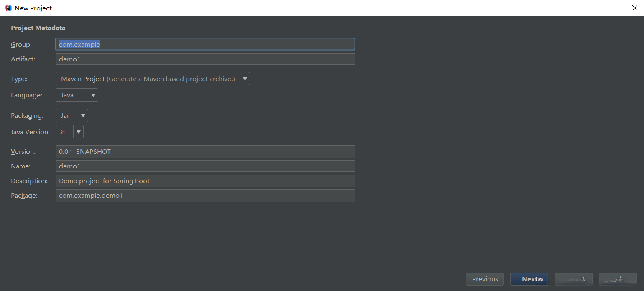Click the Version field with 0.0.1-SNAPSHOT
This screenshot has height=291, width=644.
click(205, 151)
